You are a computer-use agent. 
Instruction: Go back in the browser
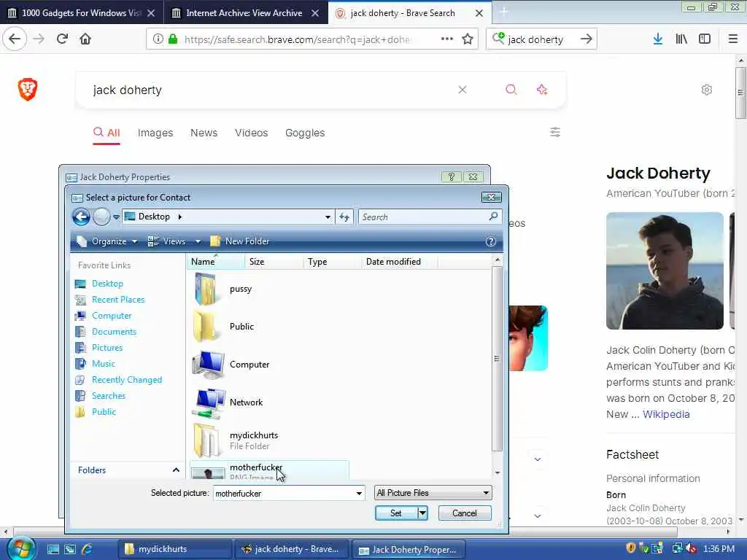[15, 39]
